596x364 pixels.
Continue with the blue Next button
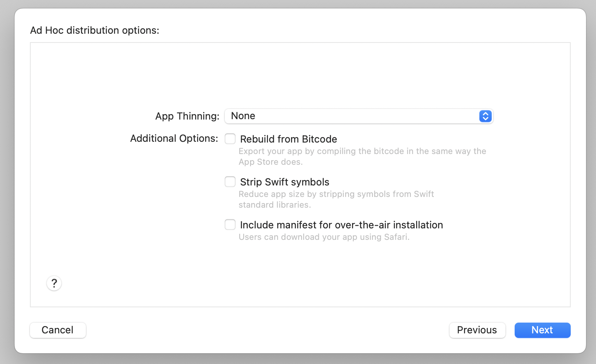(542, 330)
